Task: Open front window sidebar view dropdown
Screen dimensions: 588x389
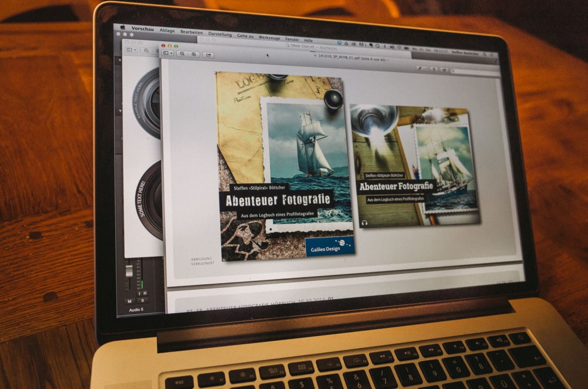Action: point(168,53)
